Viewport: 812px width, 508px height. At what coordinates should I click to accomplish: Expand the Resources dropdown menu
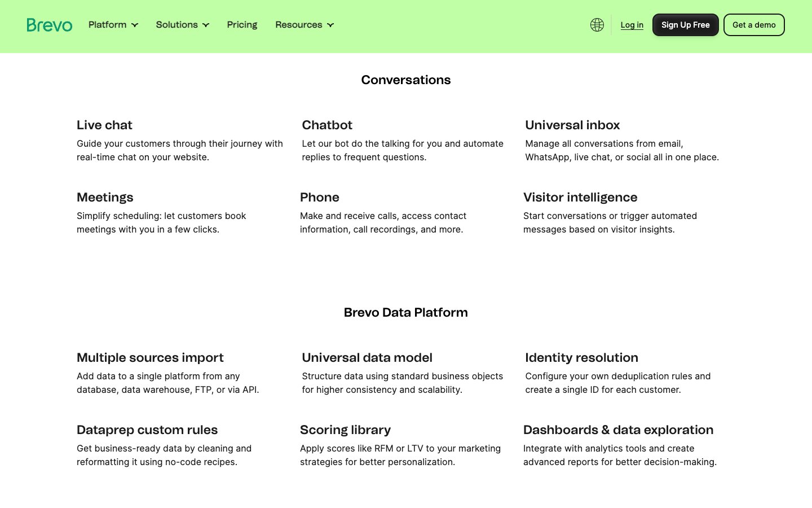click(x=304, y=25)
